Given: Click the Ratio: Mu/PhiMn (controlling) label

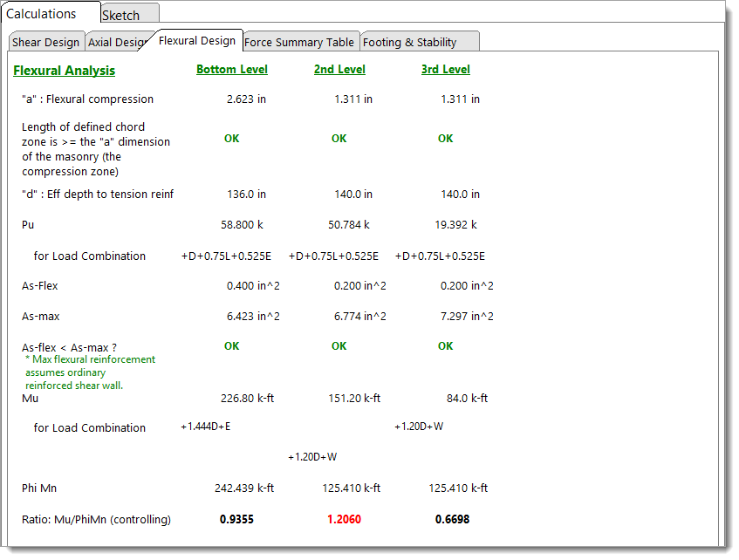Looking at the screenshot, I should tap(96, 520).
